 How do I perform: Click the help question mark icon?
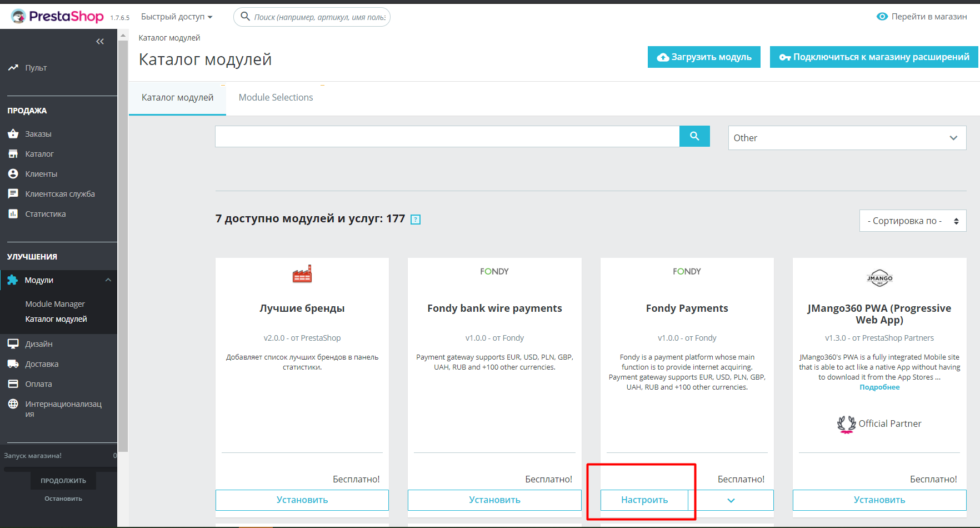(416, 220)
